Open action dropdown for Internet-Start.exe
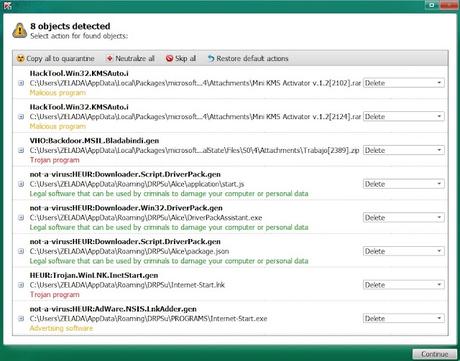 [403, 319]
